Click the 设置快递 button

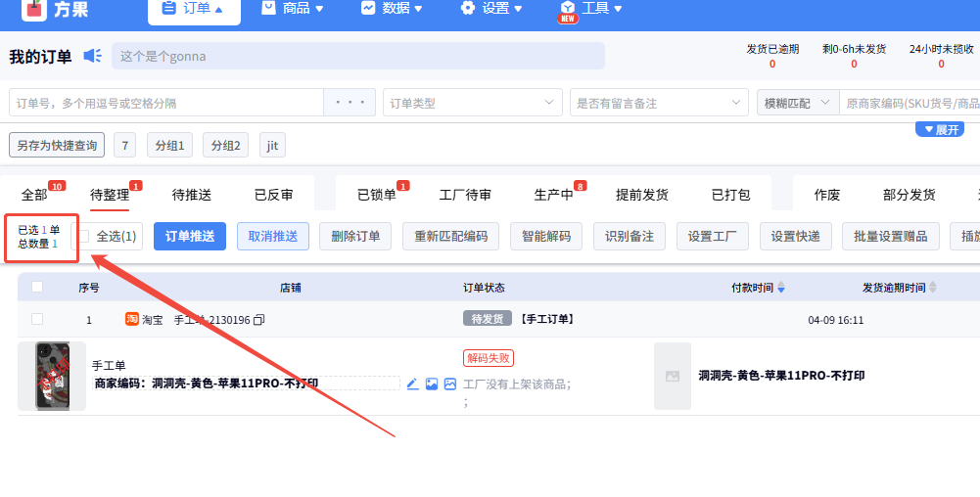796,236
